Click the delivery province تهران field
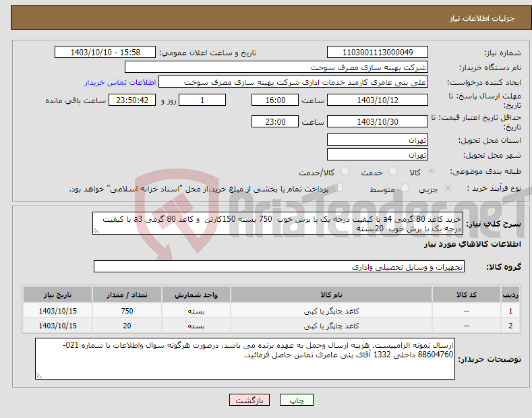 (378, 140)
